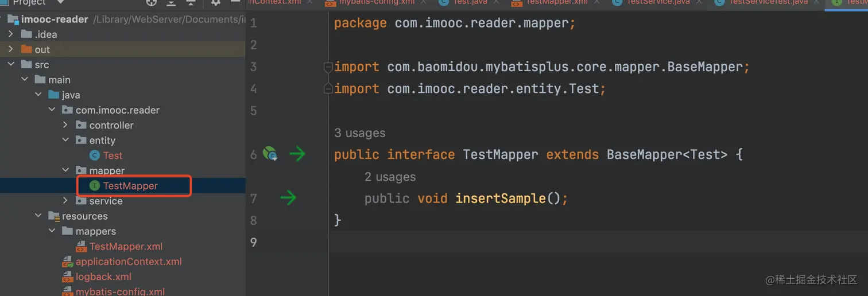868x296 pixels.
Task: Collapse the java folder chevron
Action: [x=38, y=95]
